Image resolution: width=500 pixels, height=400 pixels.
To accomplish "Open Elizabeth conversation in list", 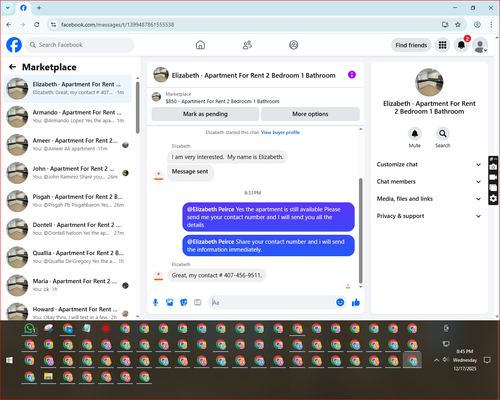I will pos(68,89).
